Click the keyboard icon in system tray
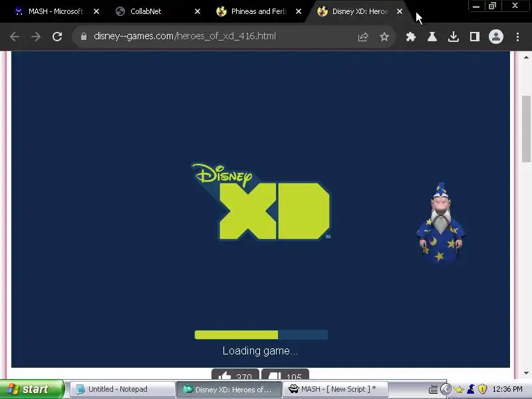 coord(434,390)
